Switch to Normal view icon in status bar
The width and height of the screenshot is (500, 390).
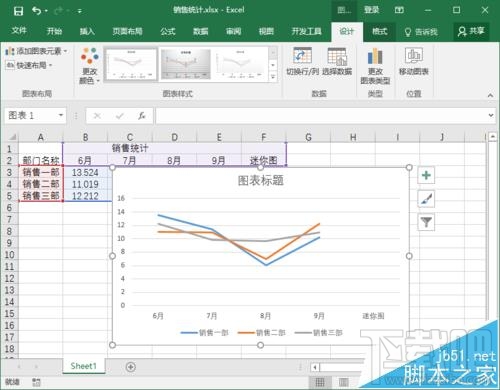(320, 382)
